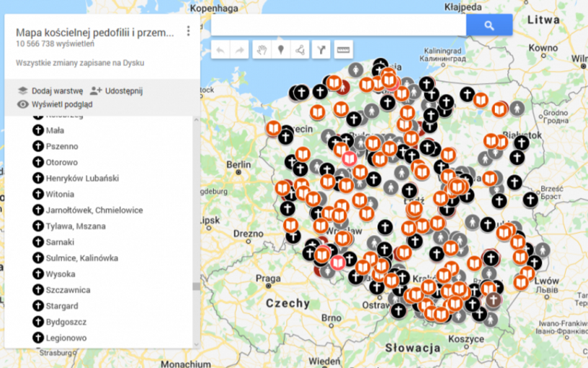Click the scroll-down arrow of the layer list

(x=196, y=344)
